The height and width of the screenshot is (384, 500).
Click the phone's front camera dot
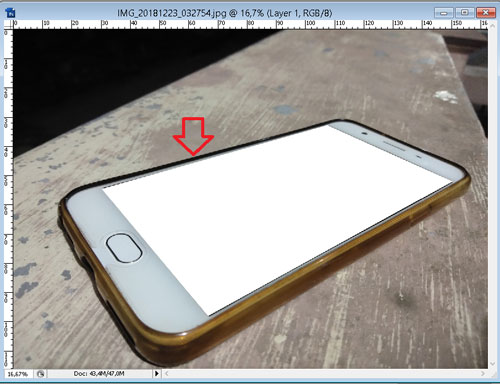click(365, 134)
